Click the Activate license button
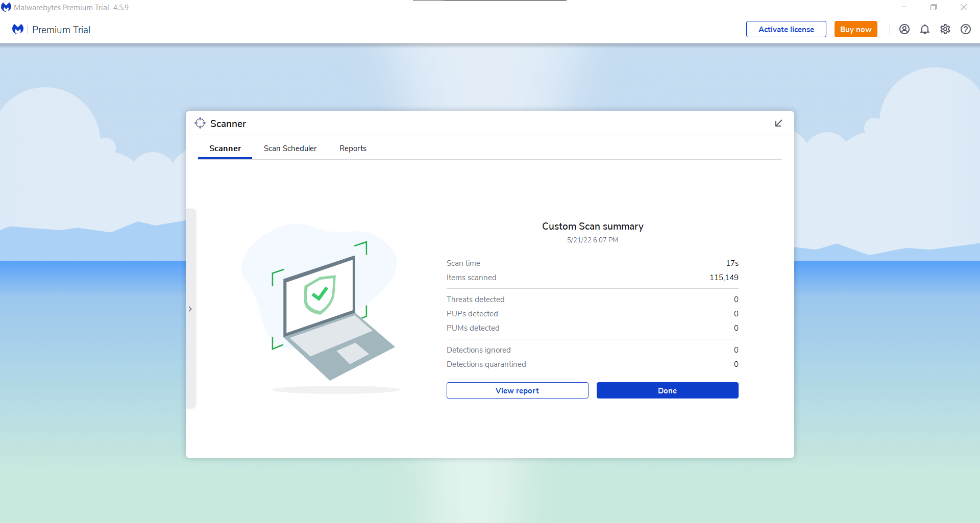This screenshot has width=980, height=523. pos(786,29)
